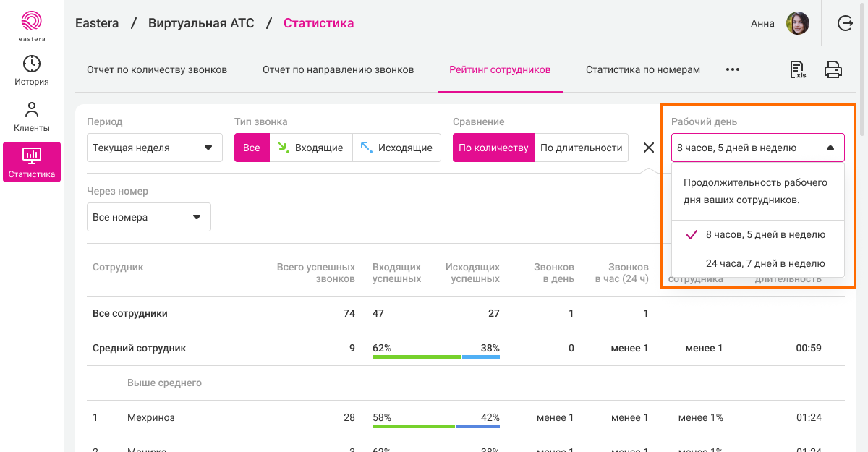
Task: Open the Статистика по номерам tab
Action: point(642,70)
